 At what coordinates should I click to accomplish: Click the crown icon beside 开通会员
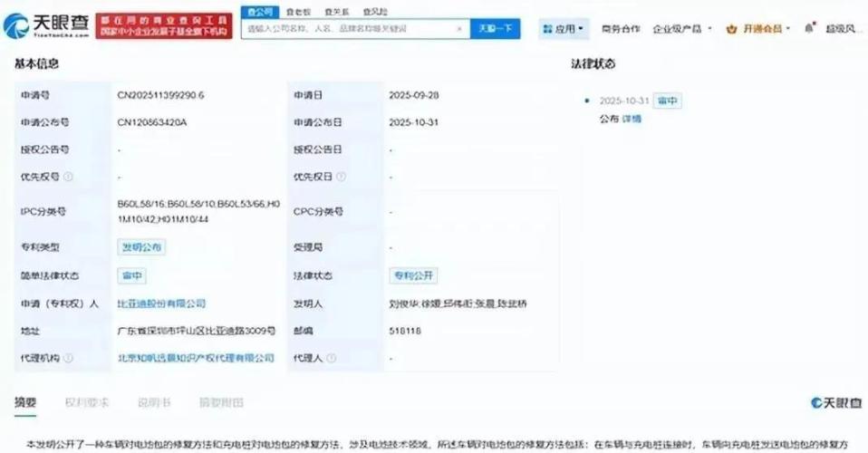(731, 29)
